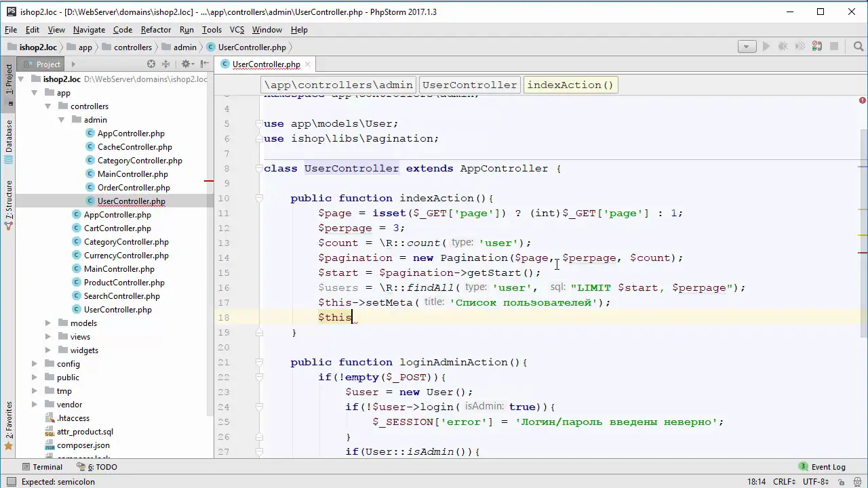Expand the views folder
This screenshot has height=488, width=868.
48,337
